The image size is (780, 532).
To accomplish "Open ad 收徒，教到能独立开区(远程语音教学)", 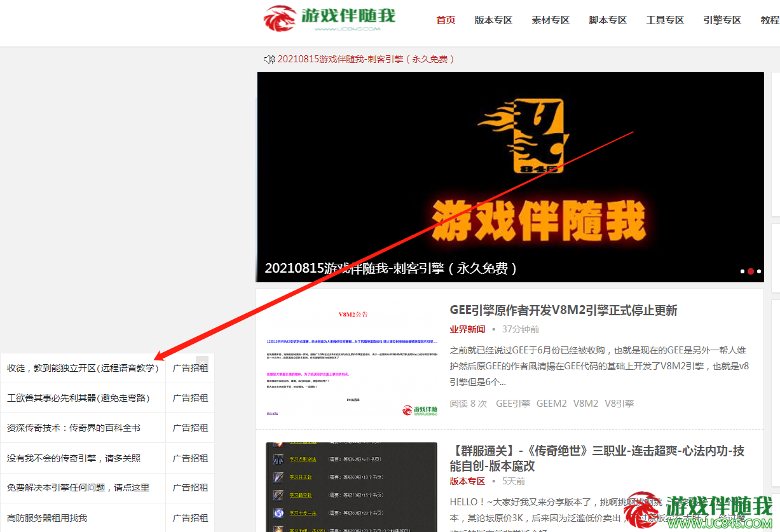I will pyautogui.click(x=83, y=368).
